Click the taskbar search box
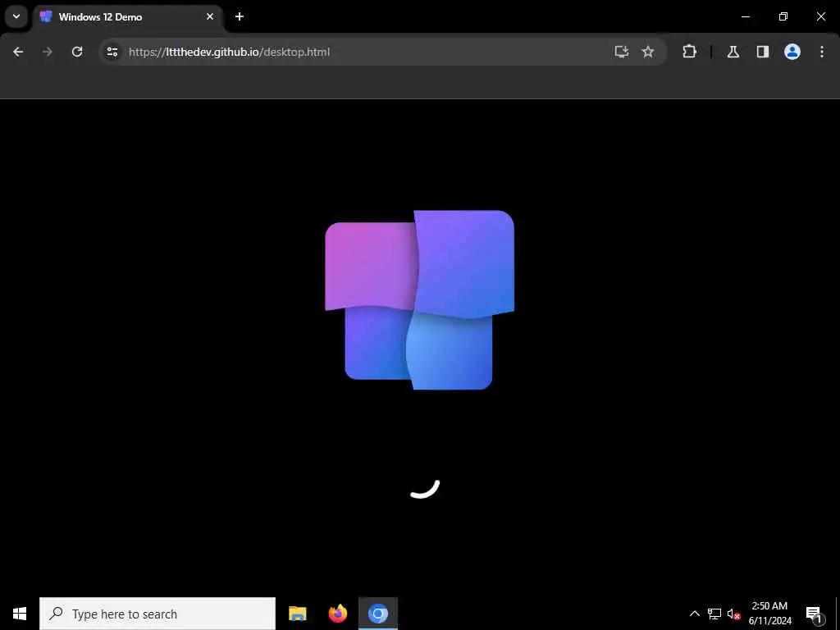This screenshot has width=840, height=630. [x=157, y=614]
